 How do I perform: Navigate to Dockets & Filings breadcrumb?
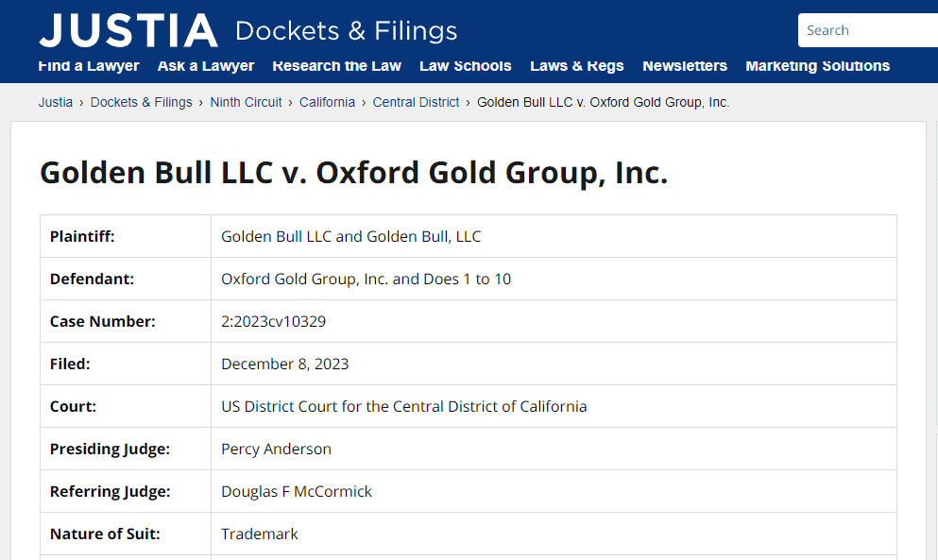tap(141, 102)
